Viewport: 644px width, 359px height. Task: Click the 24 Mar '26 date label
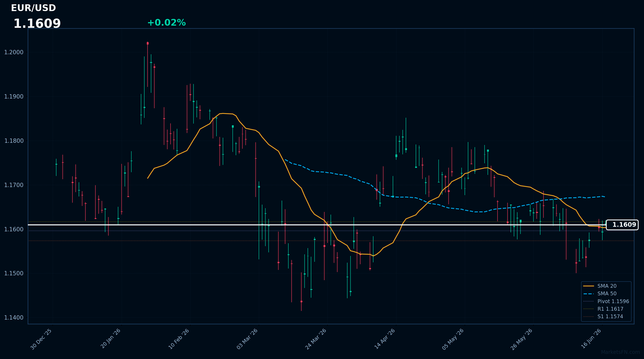click(x=316, y=339)
